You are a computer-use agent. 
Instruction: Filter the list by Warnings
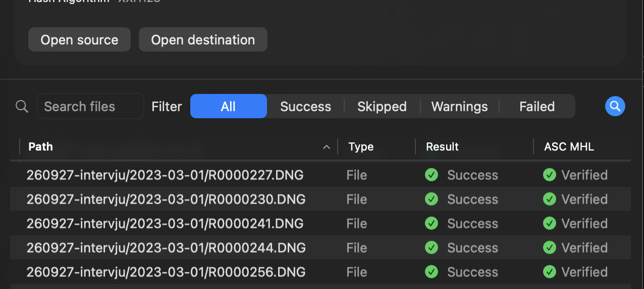click(459, 107)
